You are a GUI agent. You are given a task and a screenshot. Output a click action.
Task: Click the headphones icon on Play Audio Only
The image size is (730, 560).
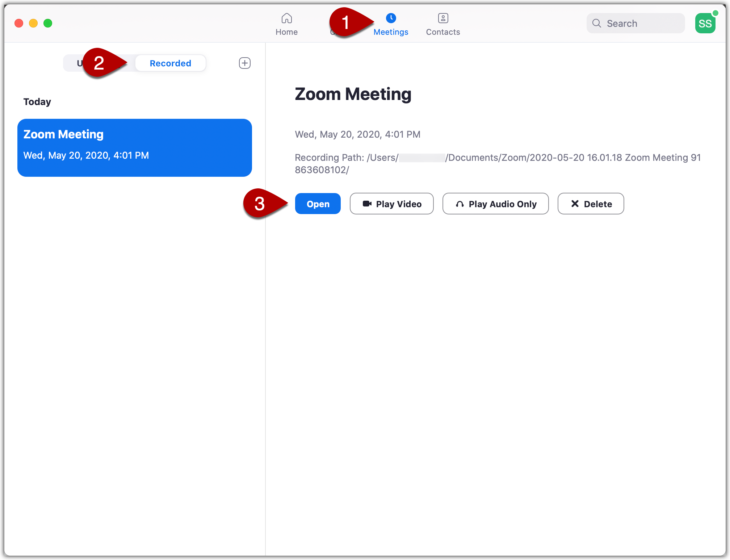[460, 204]
